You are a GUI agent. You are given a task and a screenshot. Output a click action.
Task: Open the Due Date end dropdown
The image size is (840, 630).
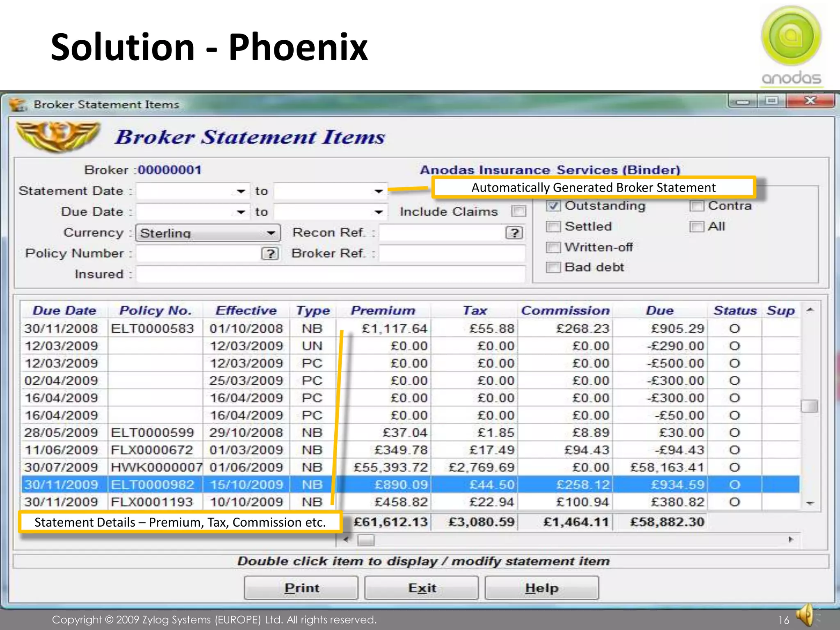379,212
